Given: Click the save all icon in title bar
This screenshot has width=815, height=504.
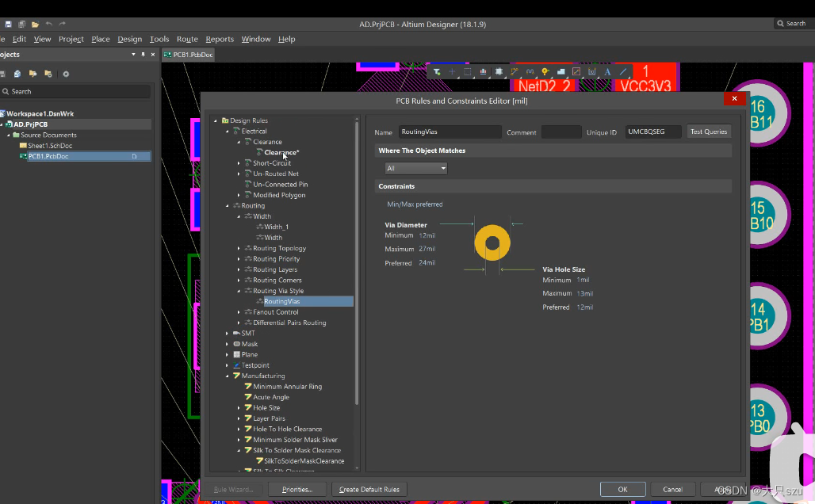Looking at the screenshot, I should click(22, 24).
